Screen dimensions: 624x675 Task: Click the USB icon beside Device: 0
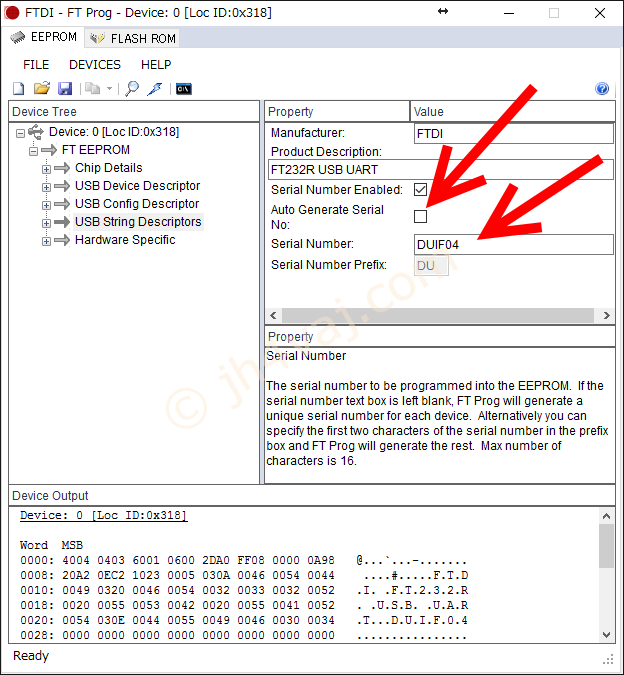click(x=36, y=132)
